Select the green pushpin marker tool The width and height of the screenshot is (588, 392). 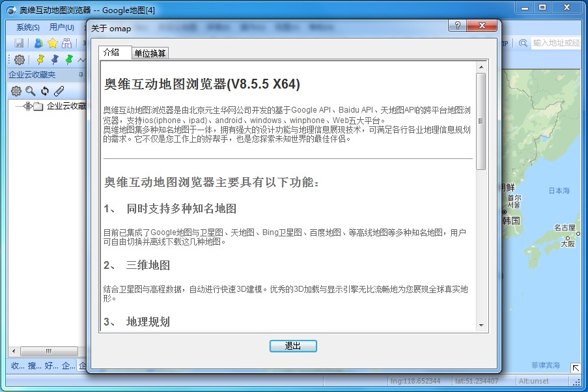point(69,59)
